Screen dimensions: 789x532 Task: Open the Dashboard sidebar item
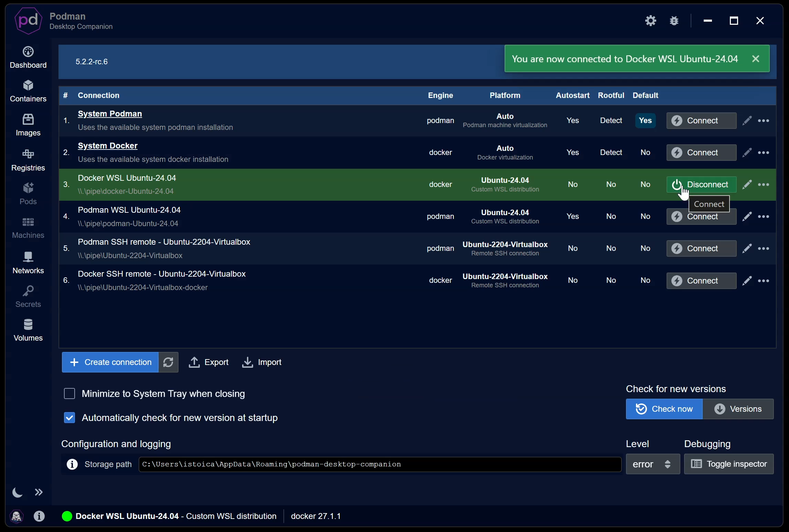coord(28,57)
